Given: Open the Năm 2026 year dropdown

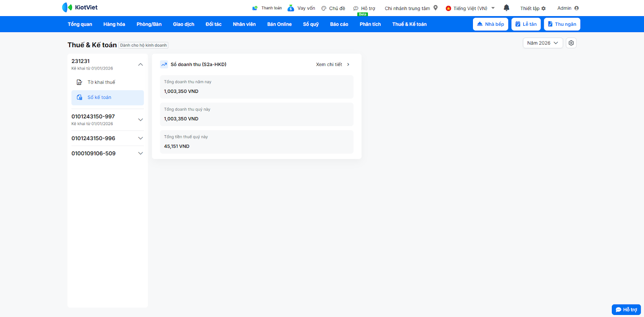Looking at the screenshot, I should coord(543,43).
